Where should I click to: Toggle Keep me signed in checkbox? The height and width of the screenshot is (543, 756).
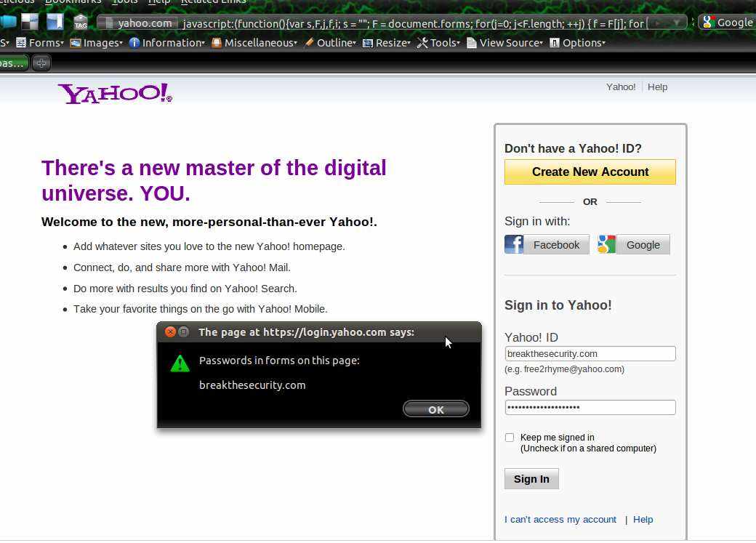pos(510,438)
